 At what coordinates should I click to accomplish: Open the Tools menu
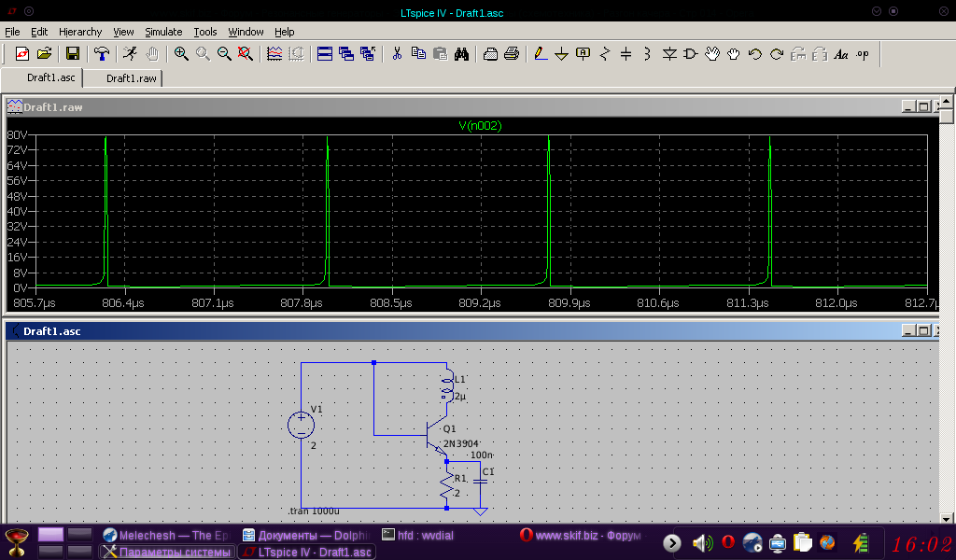205,32
